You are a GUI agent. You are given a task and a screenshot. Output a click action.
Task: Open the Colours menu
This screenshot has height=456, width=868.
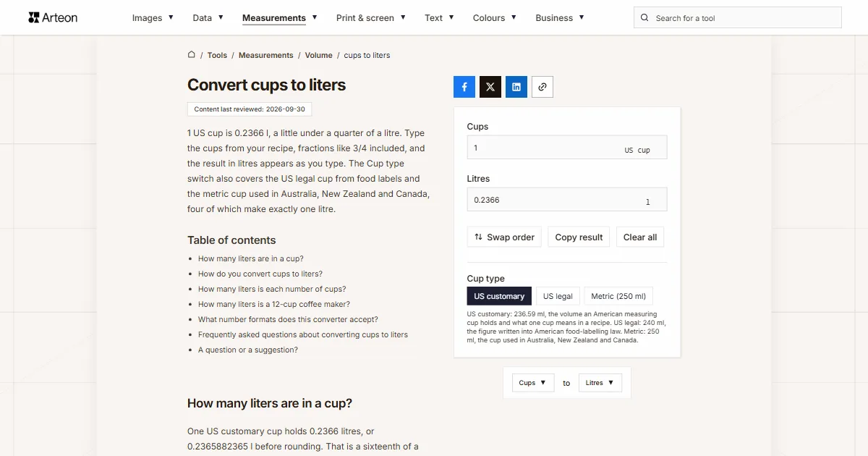click(495, 17)
